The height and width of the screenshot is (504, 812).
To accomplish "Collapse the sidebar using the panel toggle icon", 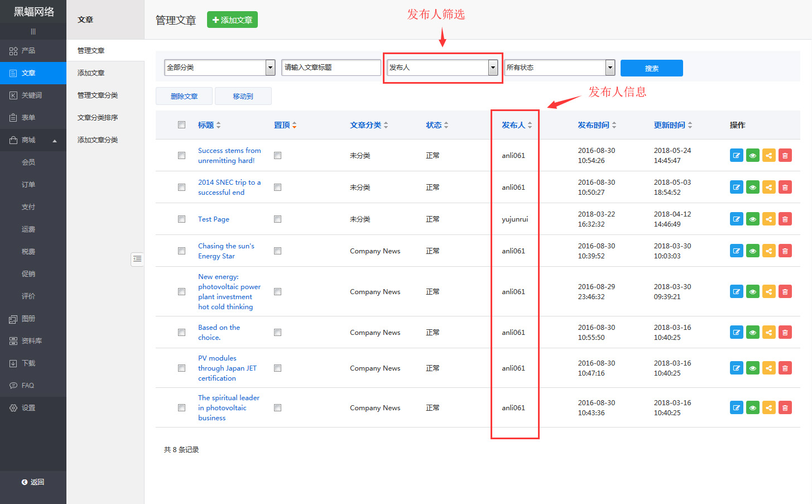I will tap(137, 259).
